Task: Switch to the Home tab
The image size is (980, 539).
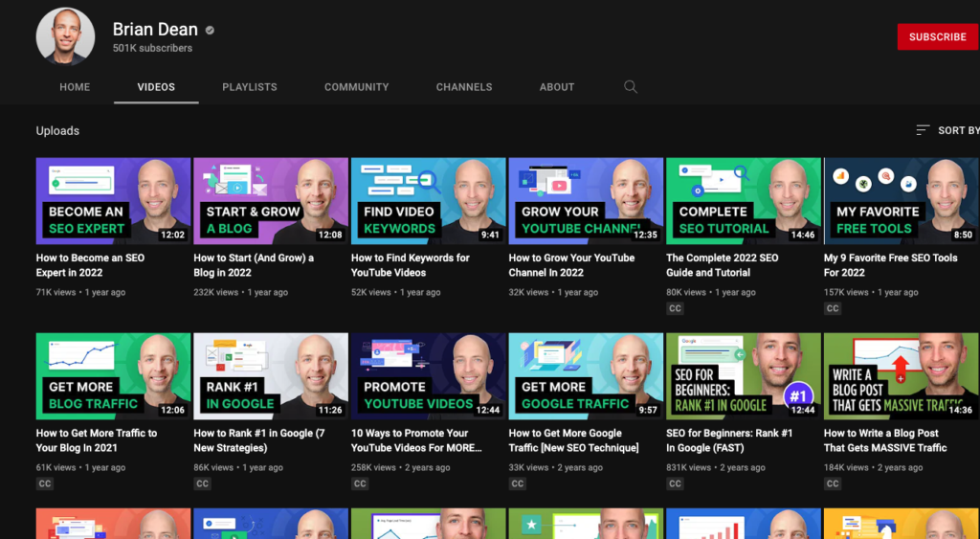Action: coord(75,87)
